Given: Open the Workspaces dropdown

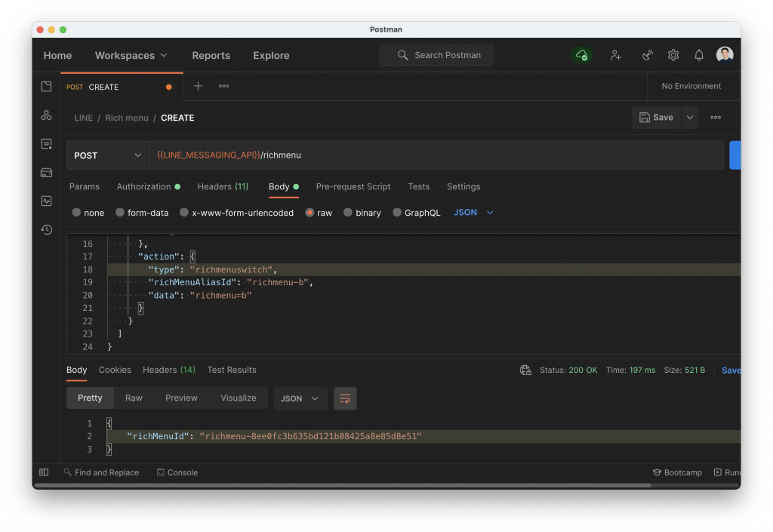Looking at the screenshot, I should (x=131, y=56).
